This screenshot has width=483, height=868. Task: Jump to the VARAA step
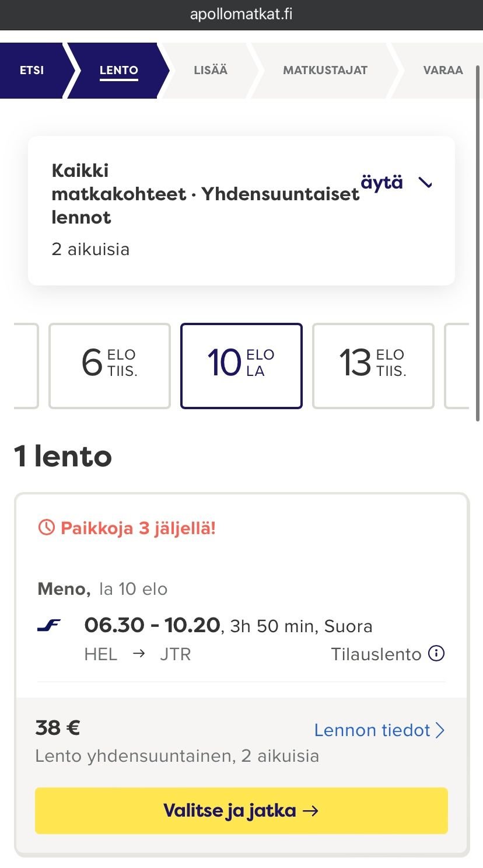[x=443, y=70]
